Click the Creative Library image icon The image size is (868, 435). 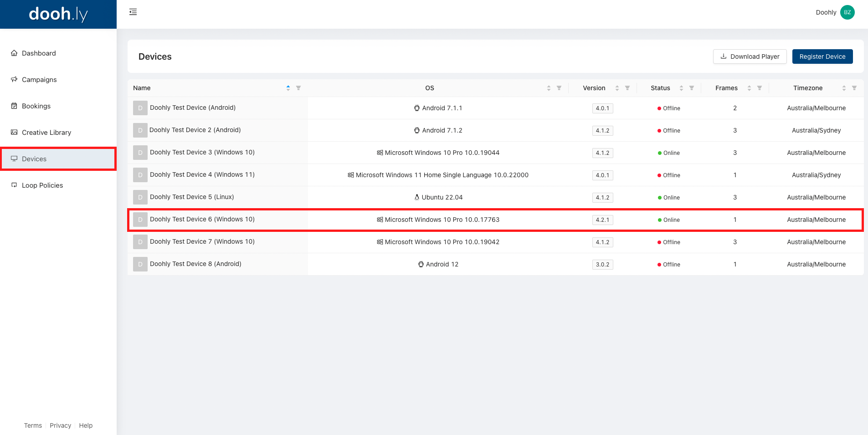[x=14, y=132]
